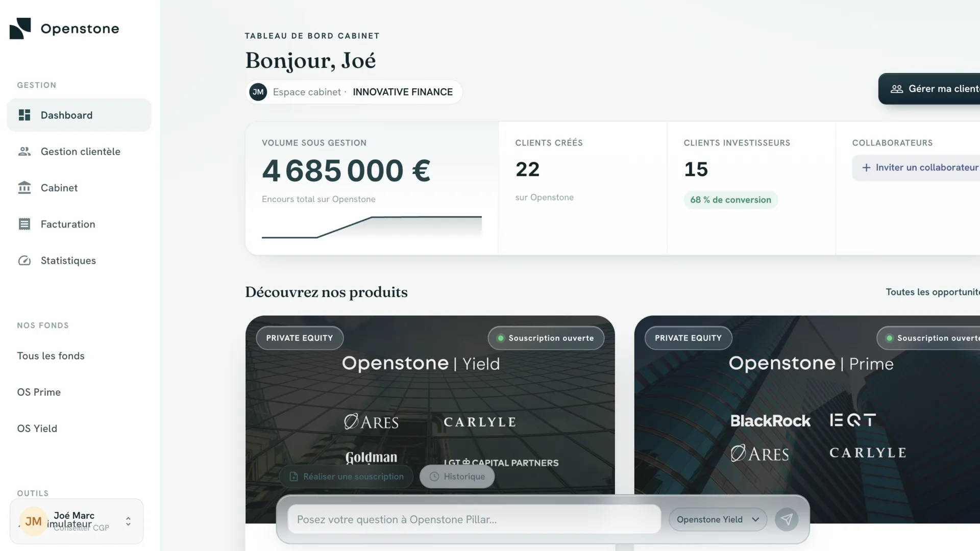Open Toutes les opportunités link

(933, 292)
